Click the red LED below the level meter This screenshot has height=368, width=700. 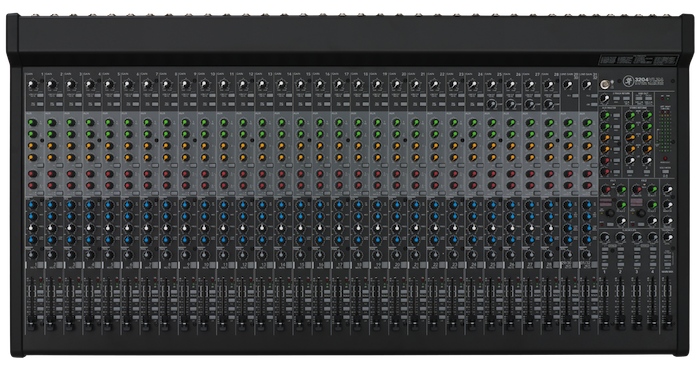665,159
